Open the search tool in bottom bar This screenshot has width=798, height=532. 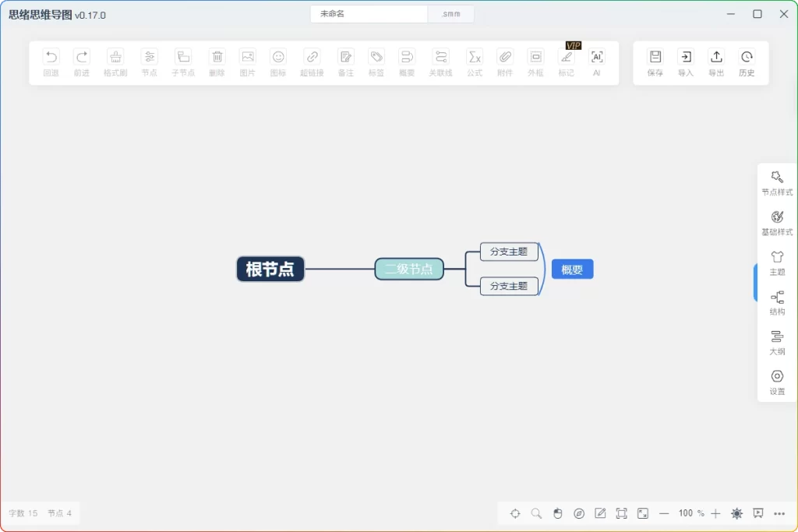536,513
